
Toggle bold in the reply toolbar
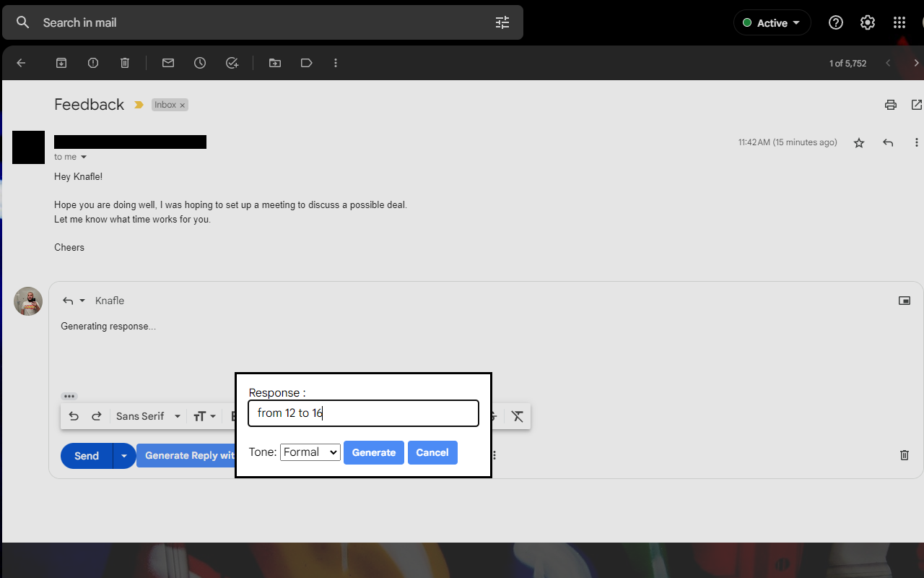(x=232, y=416)
